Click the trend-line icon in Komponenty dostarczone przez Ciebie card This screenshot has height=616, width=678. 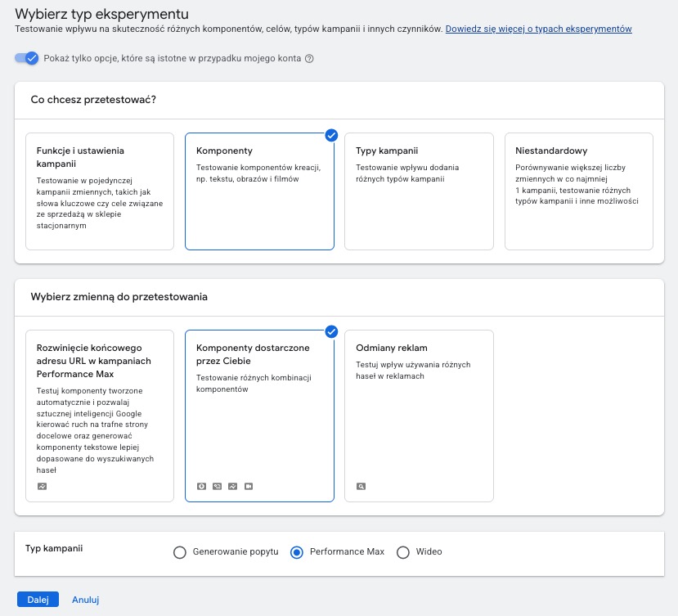[232, 486]
